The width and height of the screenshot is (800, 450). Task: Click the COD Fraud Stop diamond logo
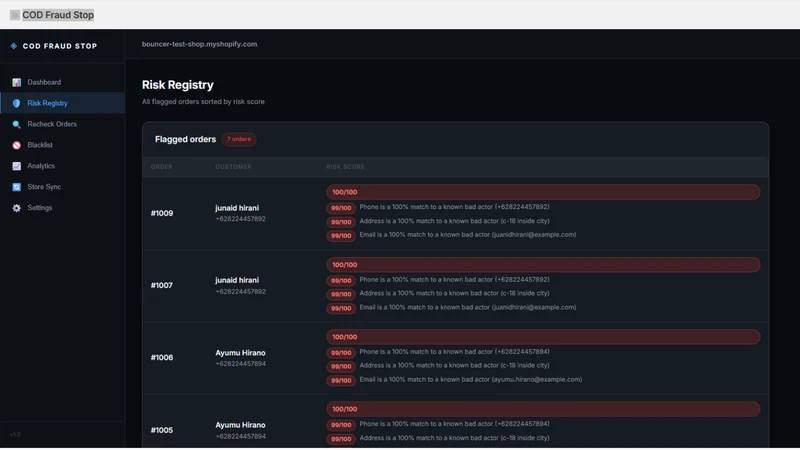(x=14, y=46)
